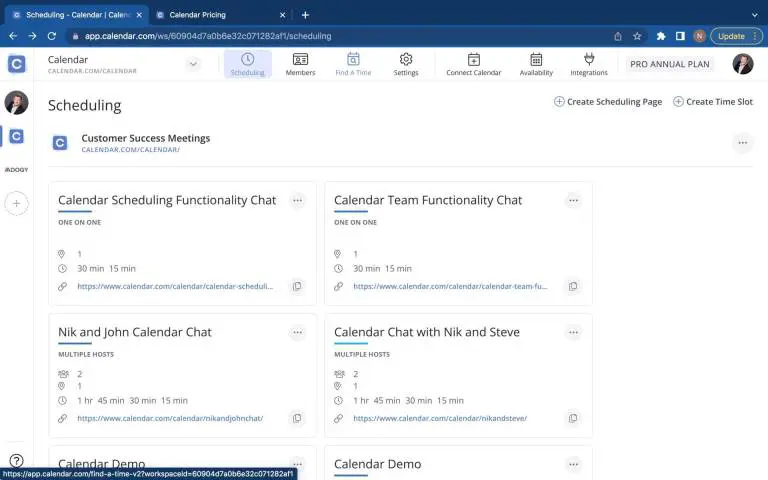Image resolution: width=768 pixels, height=480 pixels.
Task: Click the Calendar logo in top-left corner
Action: pos(17,64)
